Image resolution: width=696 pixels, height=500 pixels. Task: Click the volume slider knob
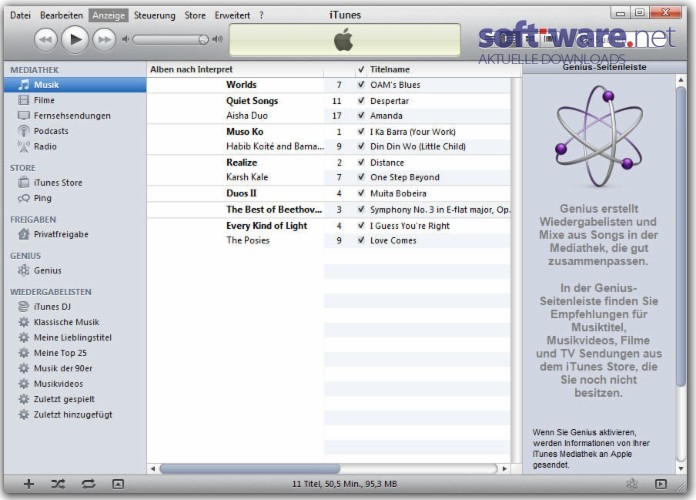pos(203,40)
